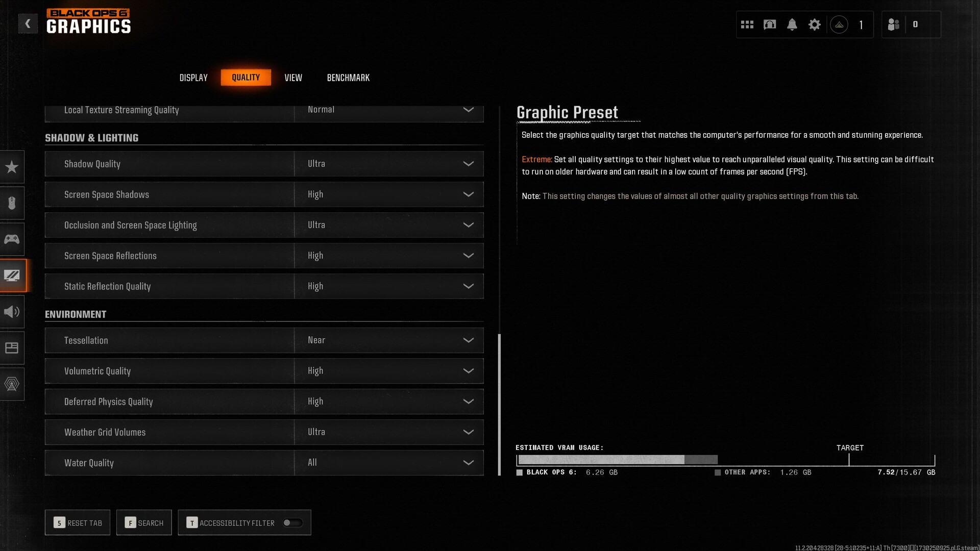Switch to the View tab
The width and height of the screenshot is (980, 551).
tap(293, 78)
